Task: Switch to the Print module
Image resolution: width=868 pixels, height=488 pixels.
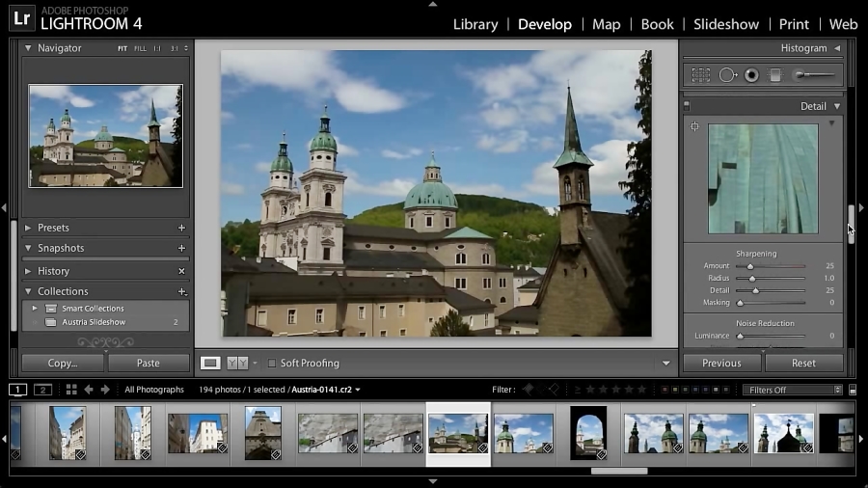Action: coord(794,24)
